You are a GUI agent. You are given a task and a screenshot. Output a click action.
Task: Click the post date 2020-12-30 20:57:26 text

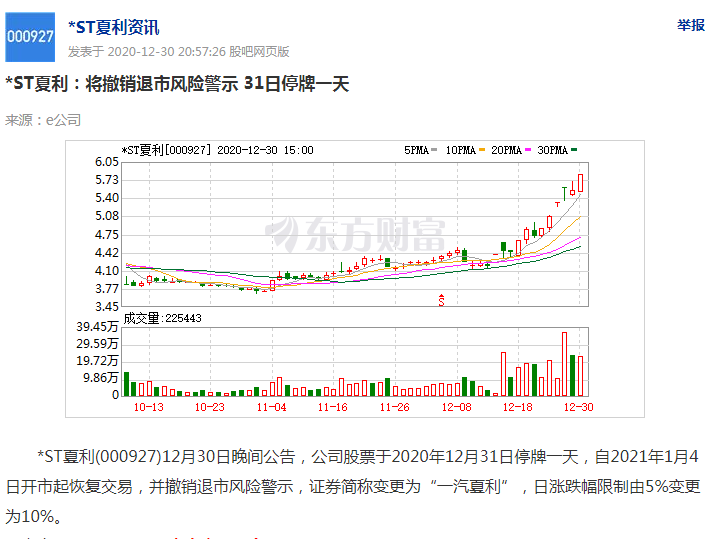166,51
